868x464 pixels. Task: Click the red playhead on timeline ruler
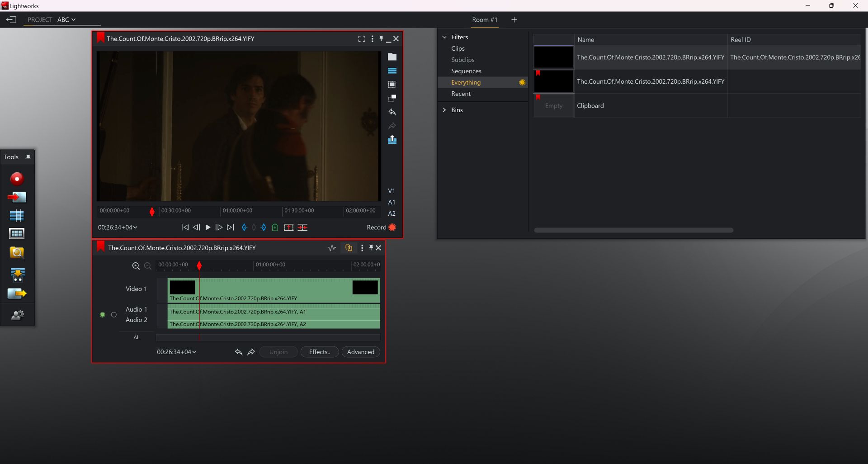[x=199, y=266]
